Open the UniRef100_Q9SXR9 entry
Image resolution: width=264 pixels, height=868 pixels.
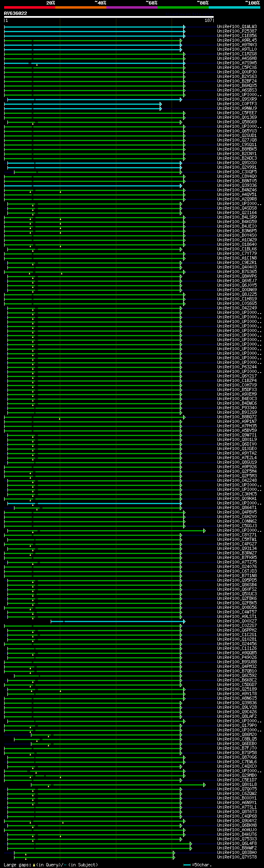point(237,99)
